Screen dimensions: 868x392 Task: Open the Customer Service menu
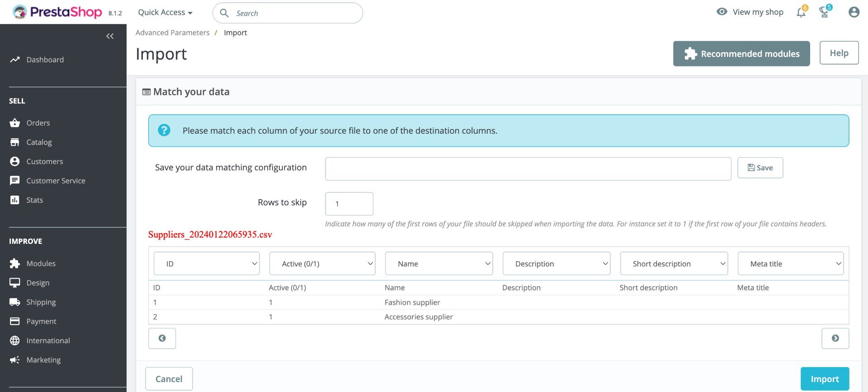56,181
